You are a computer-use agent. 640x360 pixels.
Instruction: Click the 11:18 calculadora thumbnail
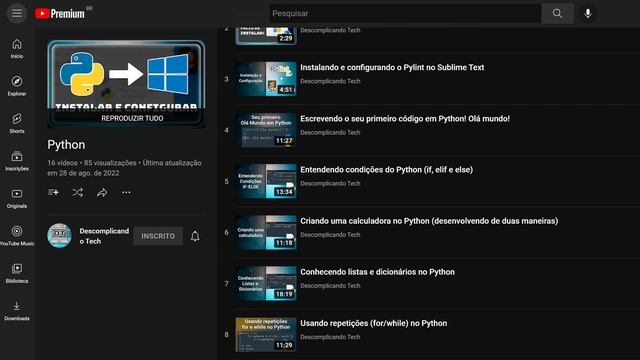(x=266, y=232)
